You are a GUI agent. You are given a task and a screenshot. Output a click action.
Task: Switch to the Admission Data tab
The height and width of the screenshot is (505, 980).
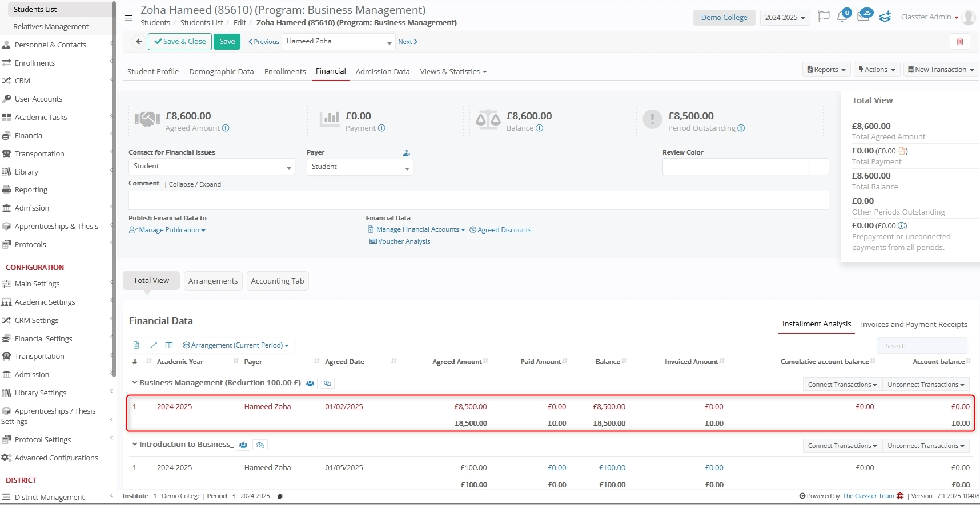pos(382,72)
